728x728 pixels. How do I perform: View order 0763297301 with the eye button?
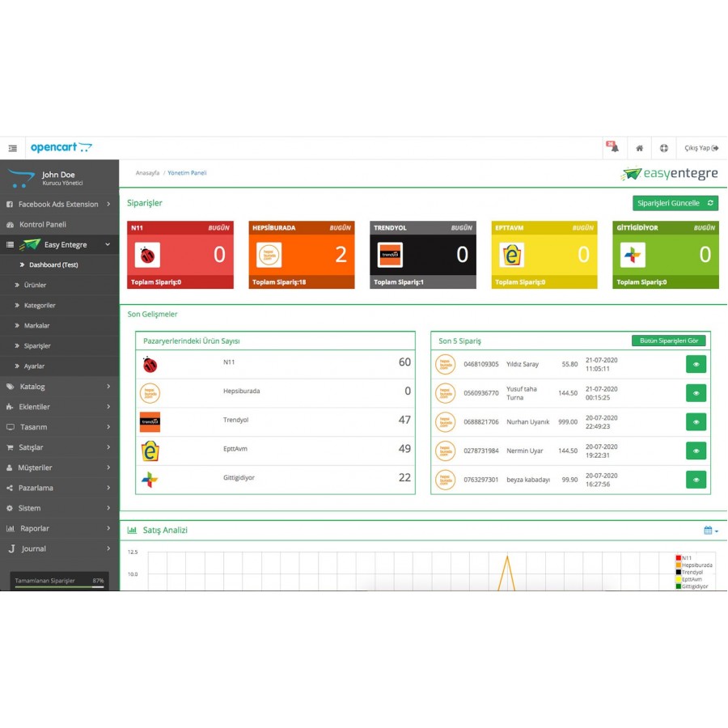(x=696, y=480)
